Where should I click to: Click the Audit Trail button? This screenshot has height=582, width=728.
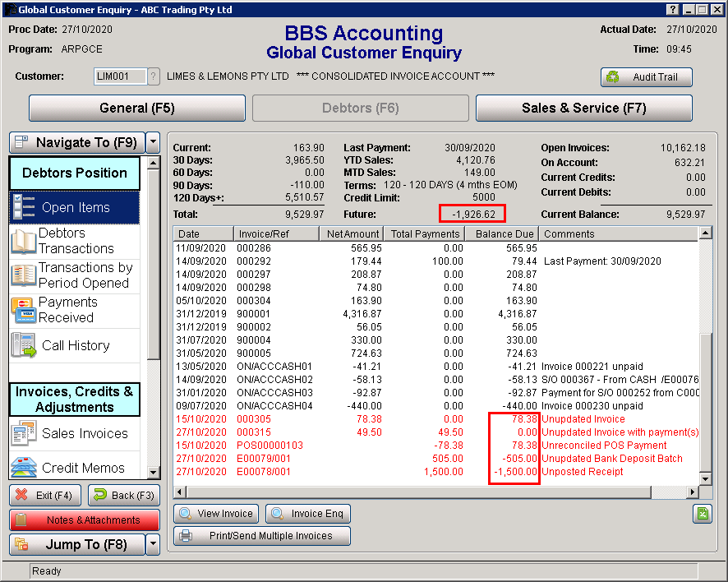tap(647, 77)
